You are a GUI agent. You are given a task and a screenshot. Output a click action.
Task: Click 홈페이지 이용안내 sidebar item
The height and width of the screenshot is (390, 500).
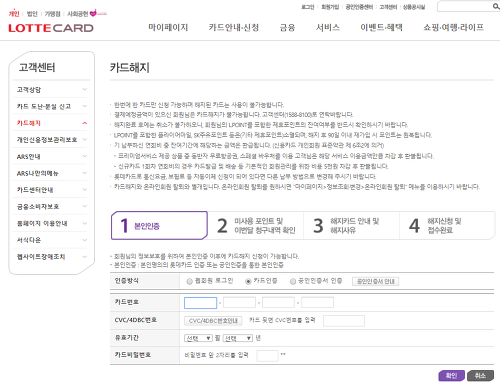click(42, 223)
